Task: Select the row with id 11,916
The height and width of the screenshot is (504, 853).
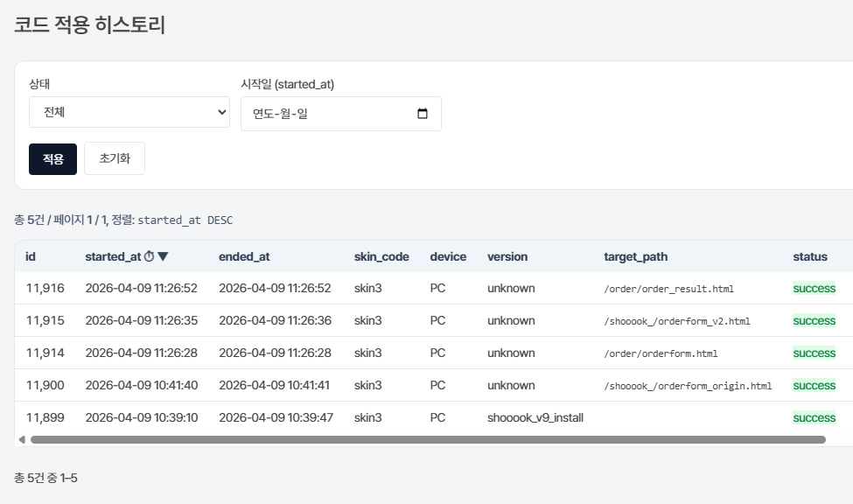Action: coord(434,288)
